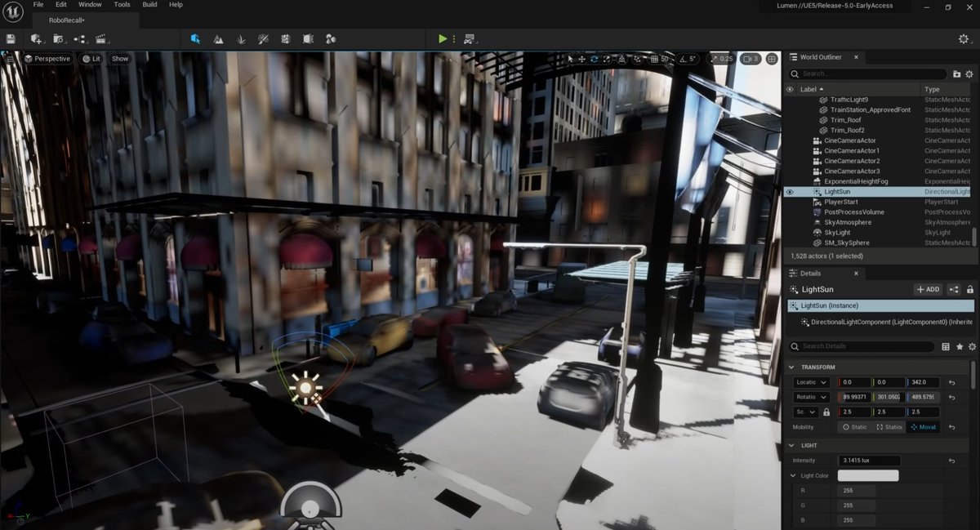The image size is (980, 530).
Task: Toggle the Details panel lock icon
Action: tap(970, 289)
